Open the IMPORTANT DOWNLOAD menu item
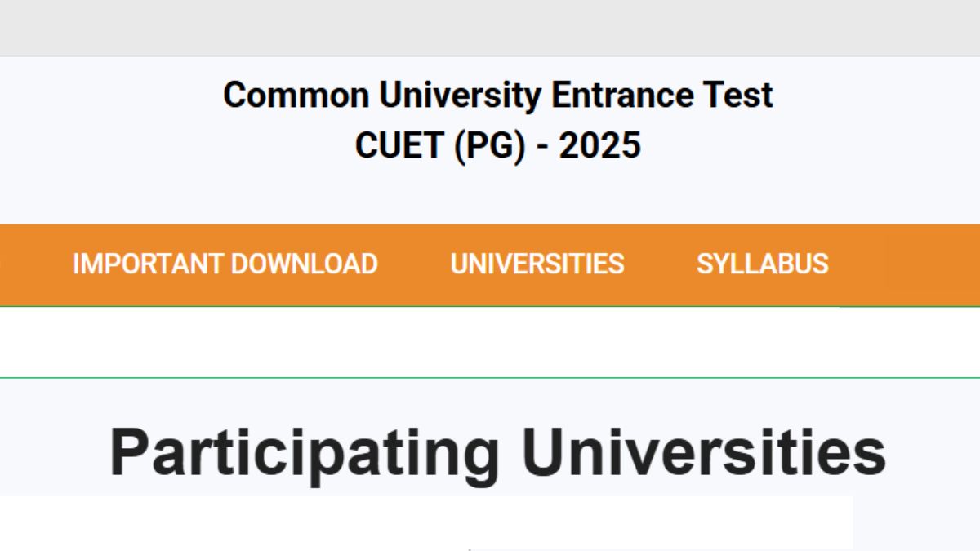Screen dimensions: 980x551 (225, 264)
